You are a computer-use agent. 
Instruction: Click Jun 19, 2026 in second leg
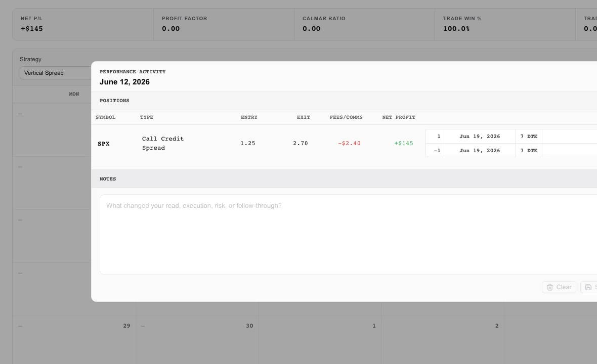pos(480,151)
